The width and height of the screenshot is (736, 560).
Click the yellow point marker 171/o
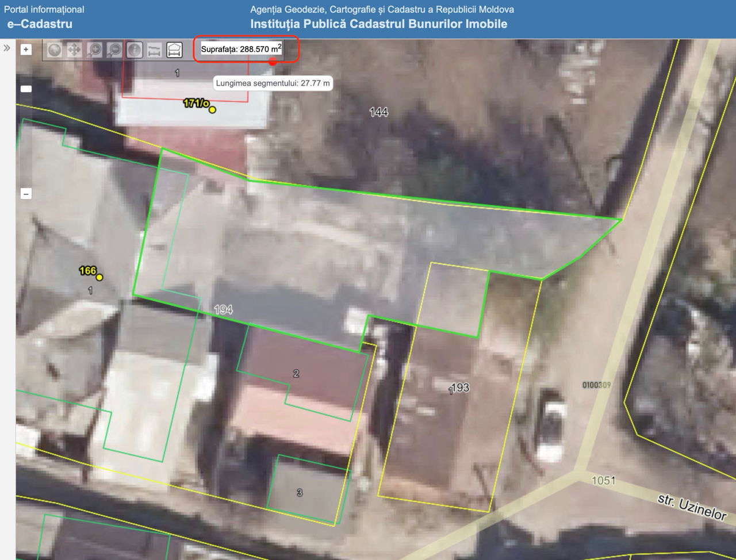pyautogui.click(x=212, y=109)
